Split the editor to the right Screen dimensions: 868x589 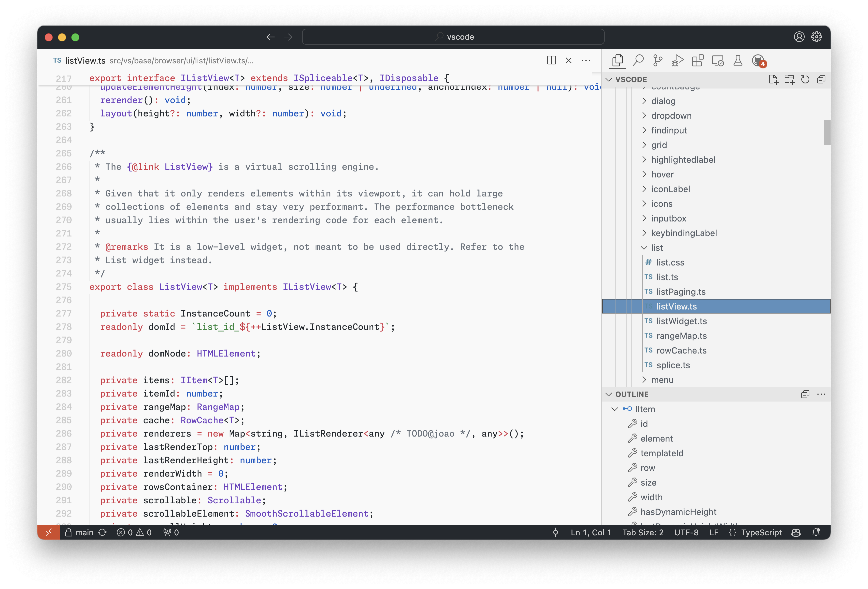click(x=551, y=60)
